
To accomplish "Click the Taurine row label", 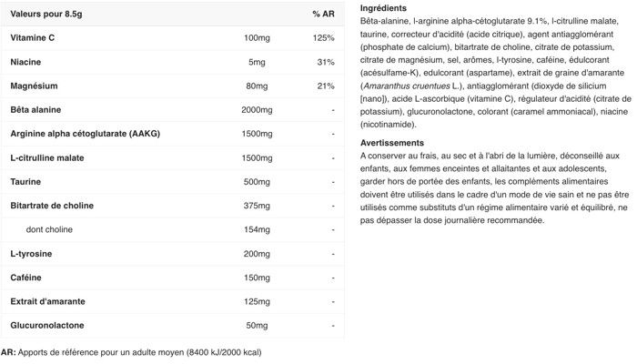I will pos(25,182).
